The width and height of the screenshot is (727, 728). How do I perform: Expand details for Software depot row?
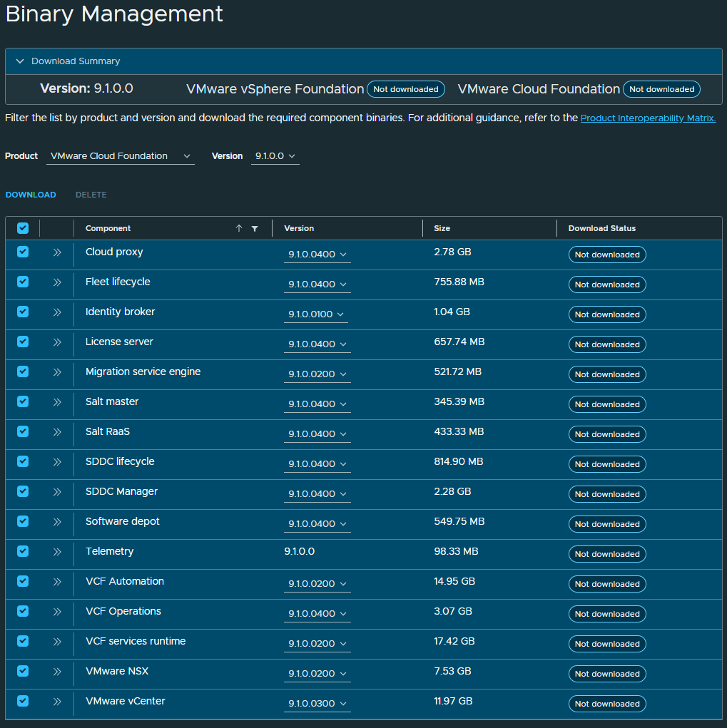(x=56, y=522)
